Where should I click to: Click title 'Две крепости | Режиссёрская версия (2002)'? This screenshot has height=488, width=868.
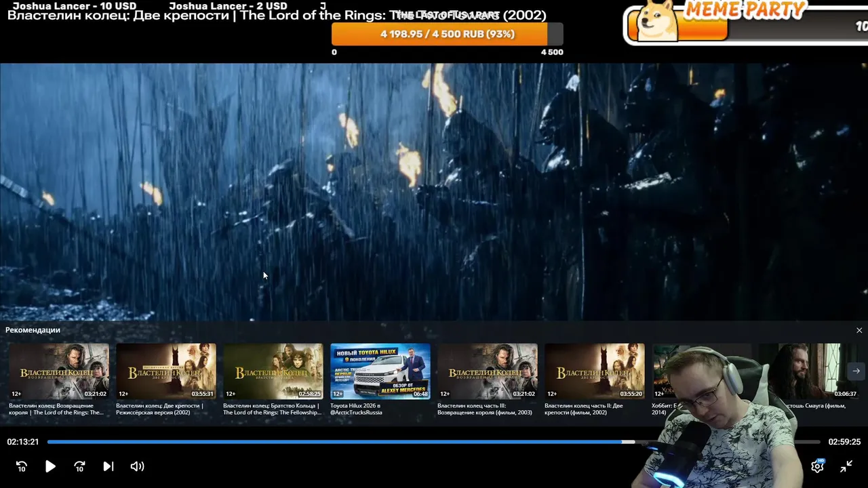pyautogui.click(x=160, y=409)
